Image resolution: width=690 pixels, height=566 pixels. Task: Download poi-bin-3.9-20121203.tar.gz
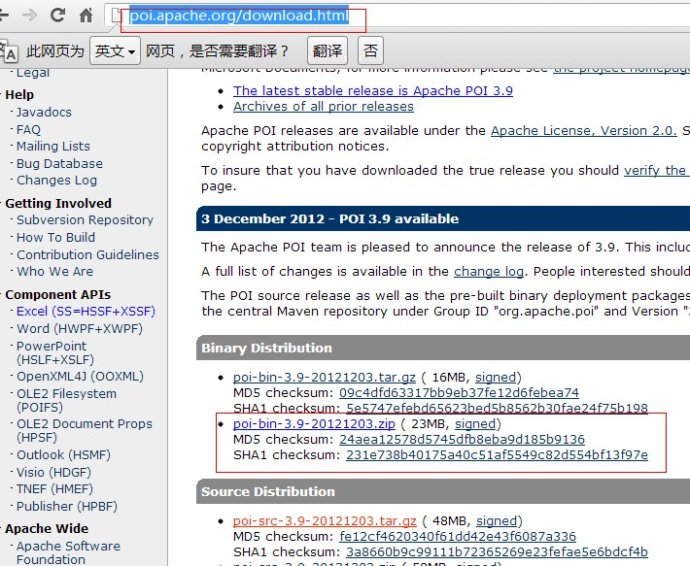324,378
